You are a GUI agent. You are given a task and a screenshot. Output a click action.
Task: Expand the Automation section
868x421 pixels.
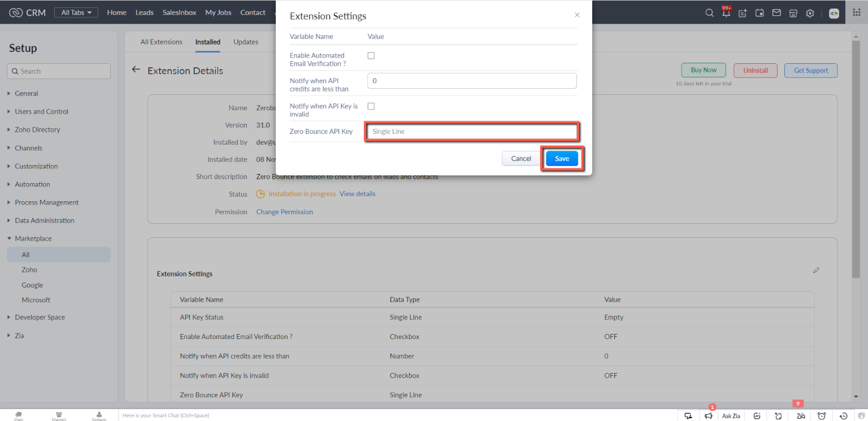tap(32, 184)
